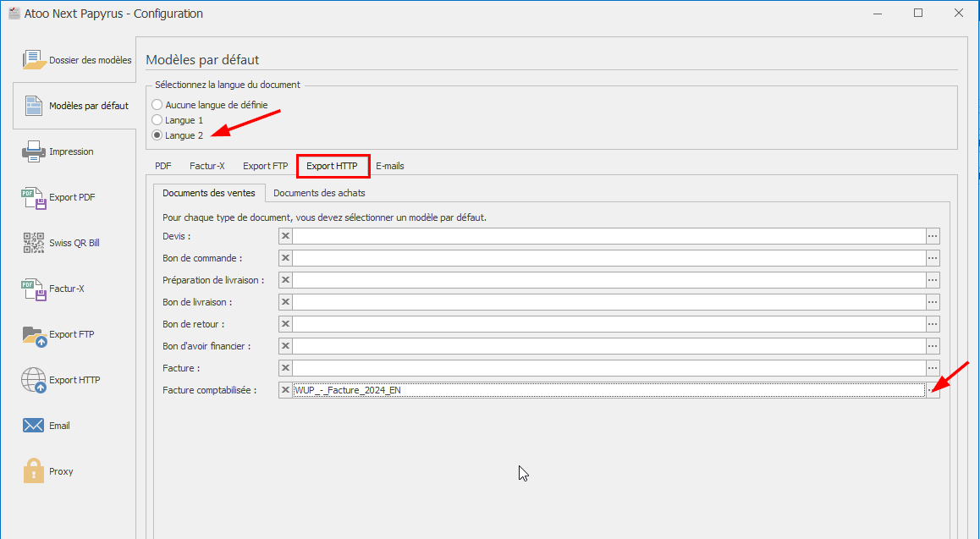
Task: Open the Export PDF section icon
Action: click(33, 197)
